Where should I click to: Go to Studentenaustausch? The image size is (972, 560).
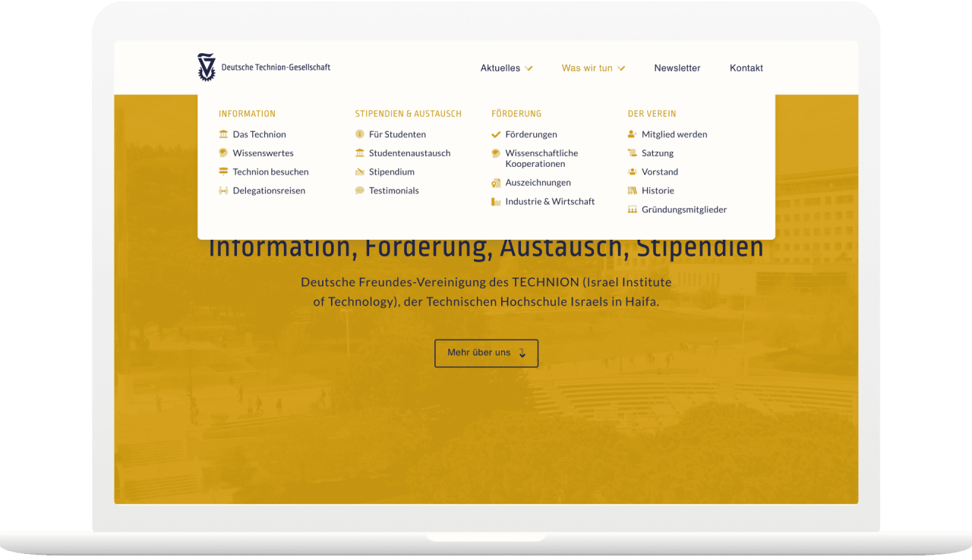click(x=410, y=153)
